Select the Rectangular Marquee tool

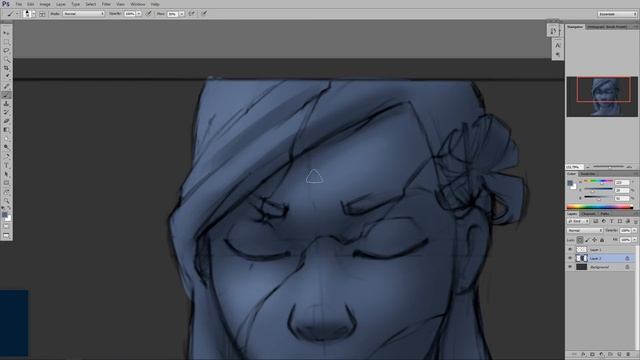click(6, 42)
